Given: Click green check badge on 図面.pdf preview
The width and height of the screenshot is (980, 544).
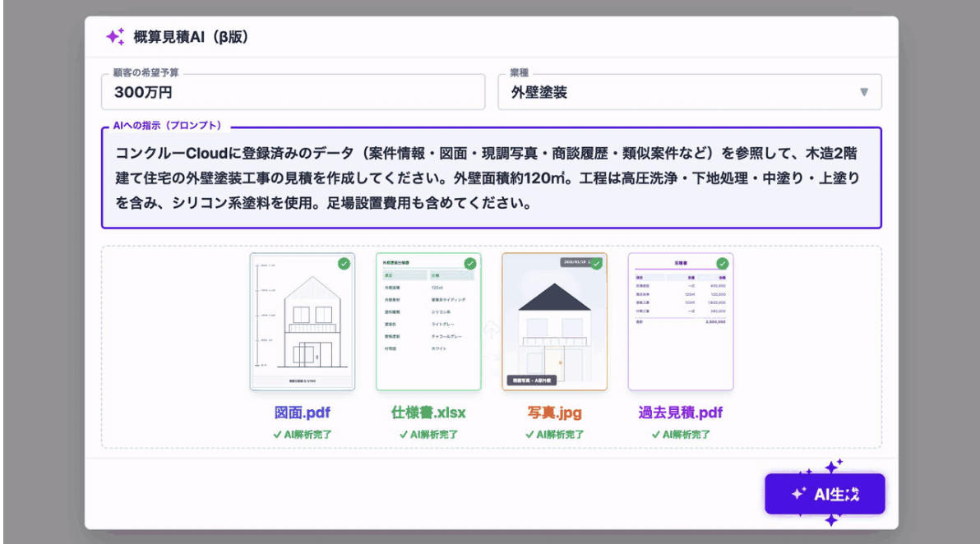Looking at the screenshot, I should 344,264.
